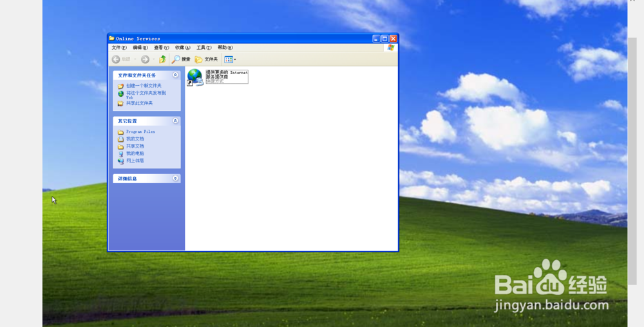Select the Internet service provider shortcut icon
This screenshot has height=327, width=644.
click(x=195, y=77)
